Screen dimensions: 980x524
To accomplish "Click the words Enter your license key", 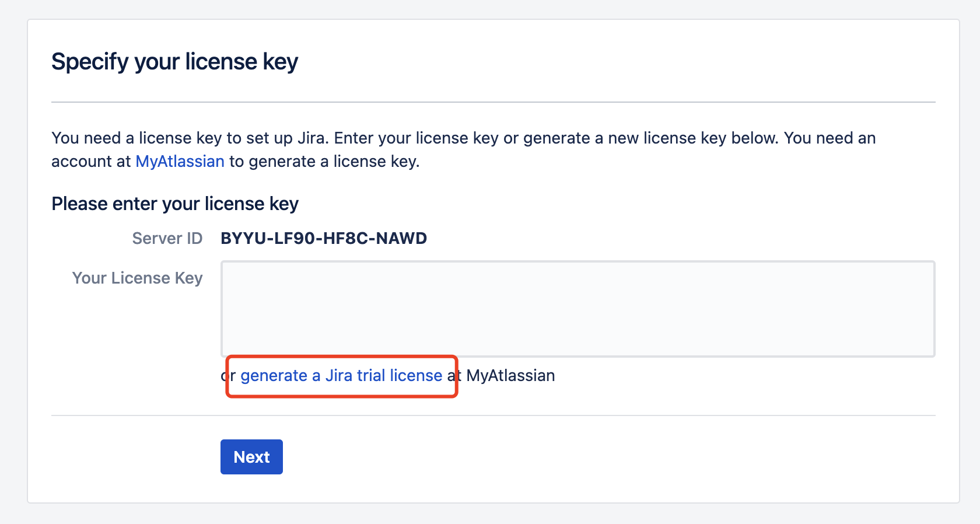I will click(x=416, y=138).
